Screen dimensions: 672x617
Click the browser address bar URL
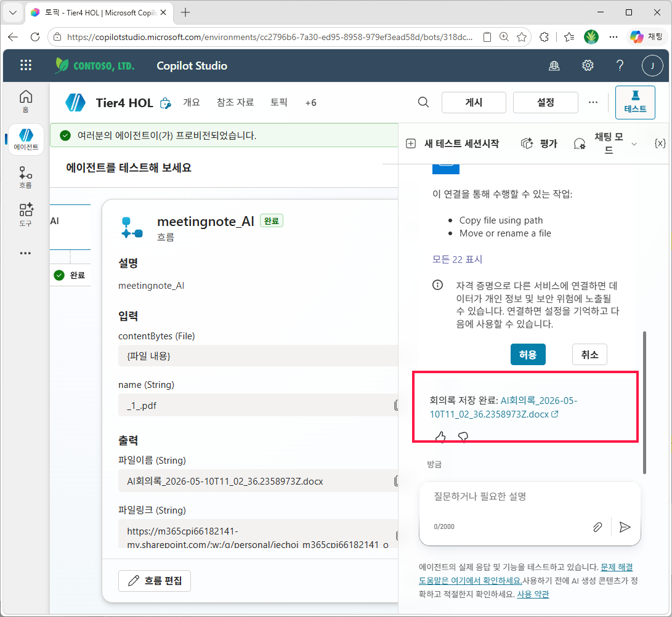click(270, 38)
